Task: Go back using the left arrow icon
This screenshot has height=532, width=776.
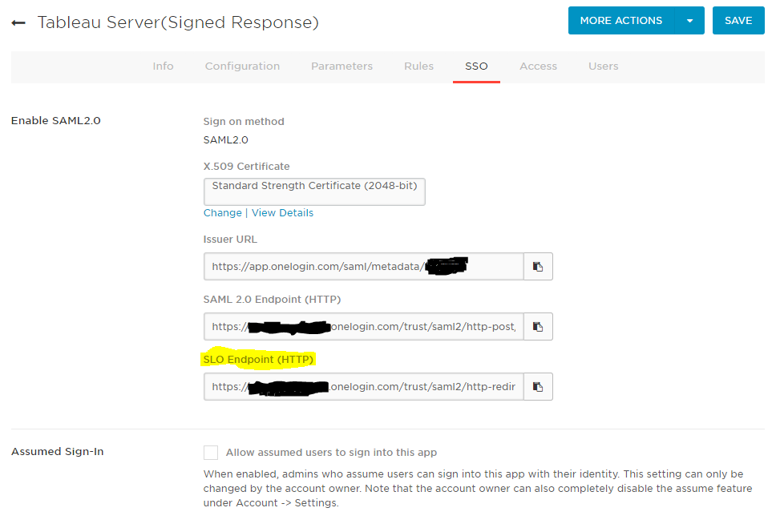Action: coord(18,22)
